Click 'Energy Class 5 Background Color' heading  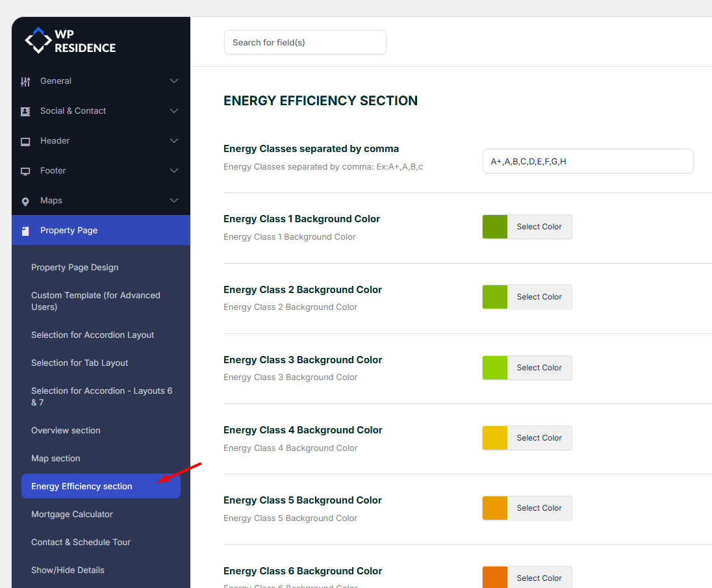pos(303,500)
